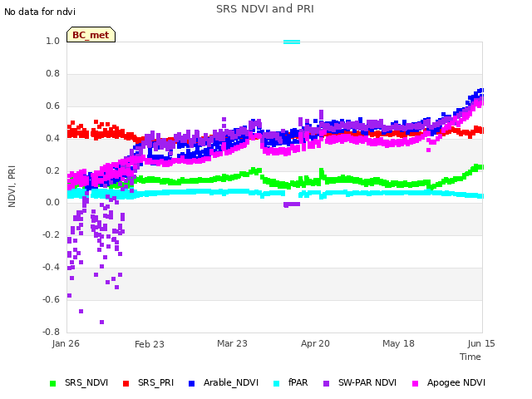This screenshot has height=399, width=532.
Task: Click the lowest purple outlier point near -0.73
Action: pyautogui.click(x=101, y=322)
